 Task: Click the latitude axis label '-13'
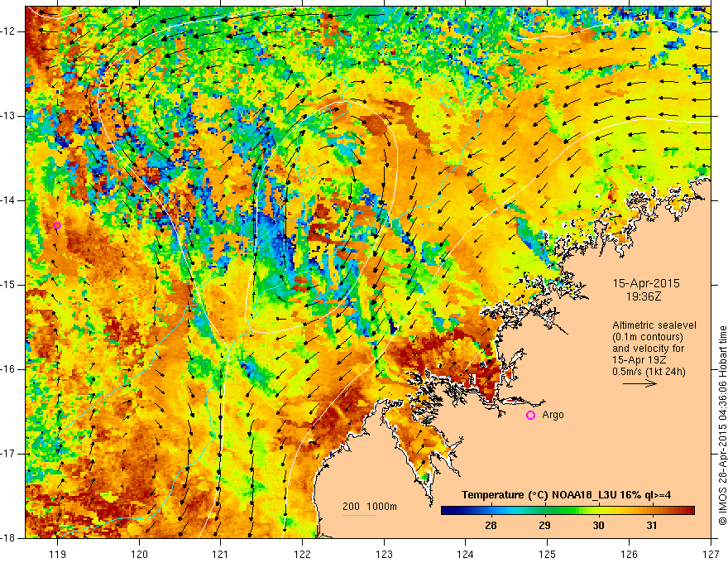point(9,116)
